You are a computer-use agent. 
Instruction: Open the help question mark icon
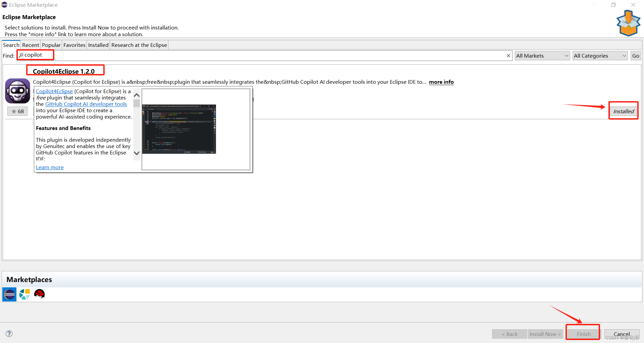[9, 334]
